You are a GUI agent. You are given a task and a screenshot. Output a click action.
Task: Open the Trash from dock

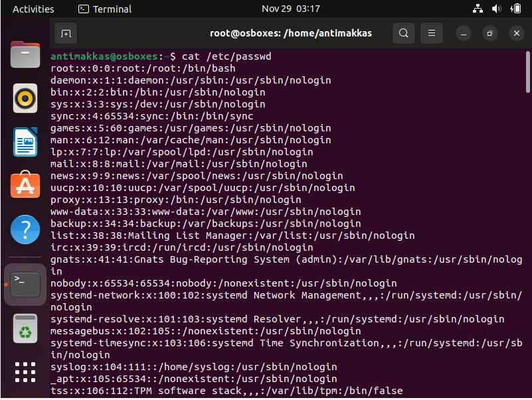coord(25,328)
